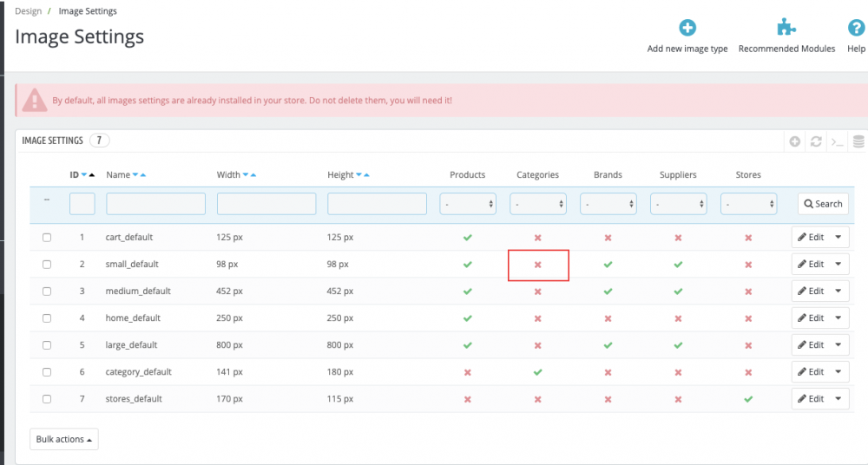Viewport: 868px width, 465px height.
Task: Toggle Categories status for small_default
Action: tap(537, 265)
